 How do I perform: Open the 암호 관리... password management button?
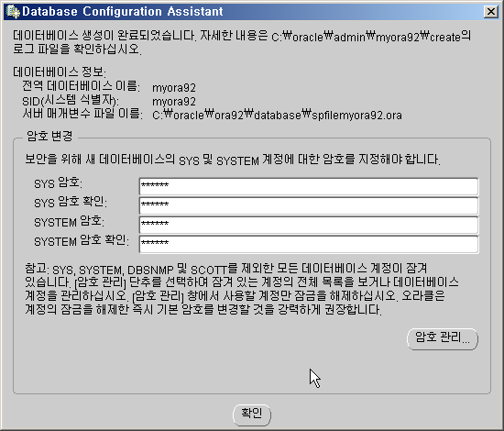[443, 338]
